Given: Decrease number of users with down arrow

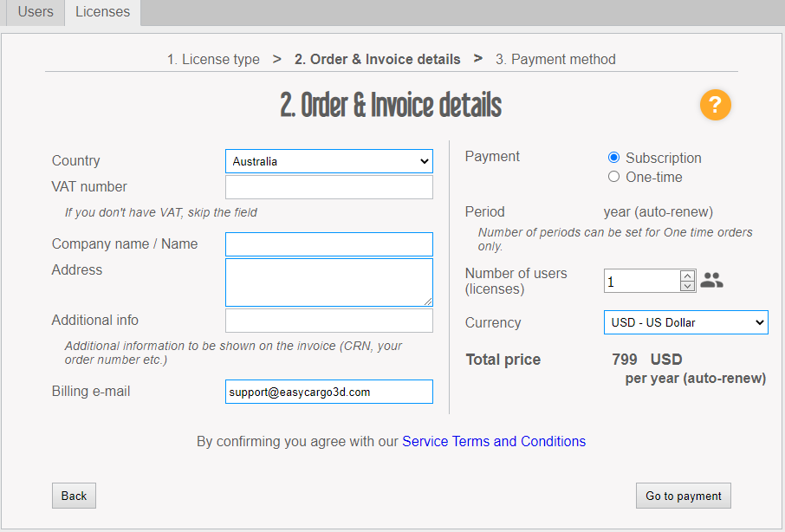Looking at the screenshot, I should (x=687, y=287).
